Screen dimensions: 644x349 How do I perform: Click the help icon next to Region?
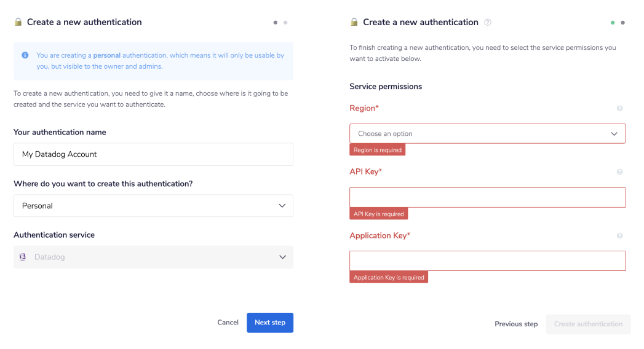tap(619, 109)
